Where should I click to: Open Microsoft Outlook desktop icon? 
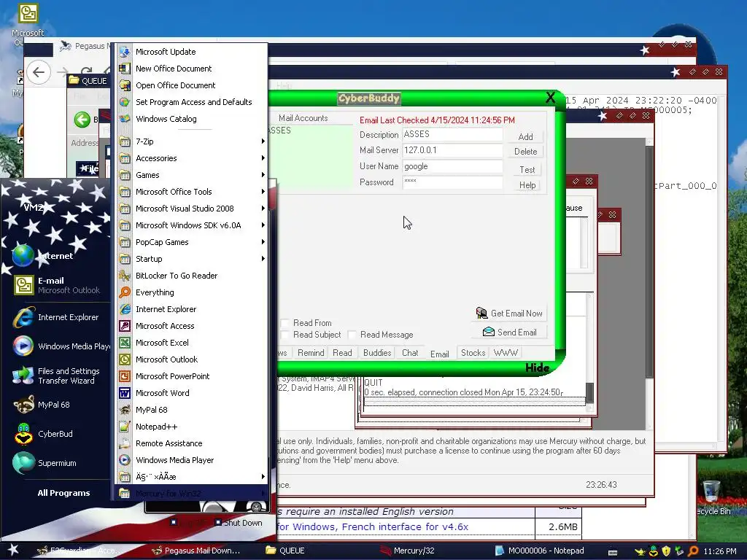point(28,24)
